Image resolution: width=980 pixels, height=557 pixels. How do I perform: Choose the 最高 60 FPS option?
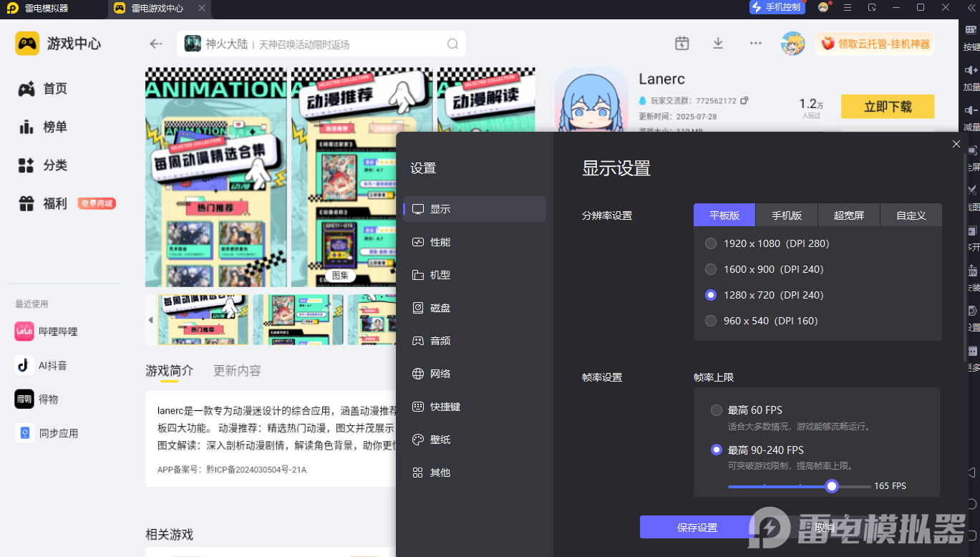click(717, 410)
